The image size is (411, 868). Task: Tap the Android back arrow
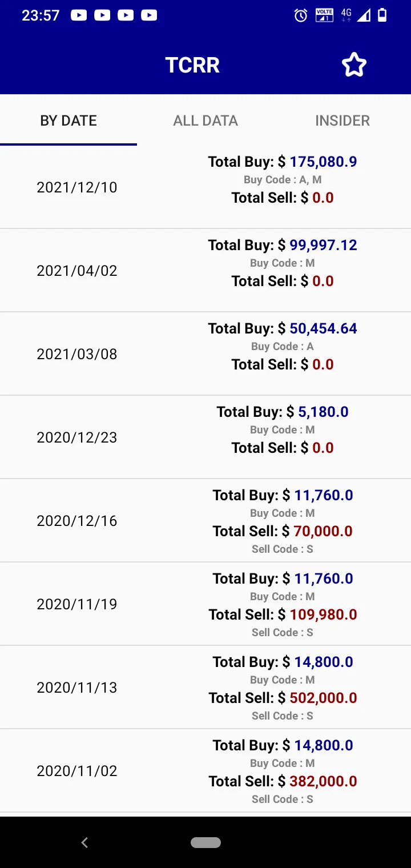[x=84, y=842]
